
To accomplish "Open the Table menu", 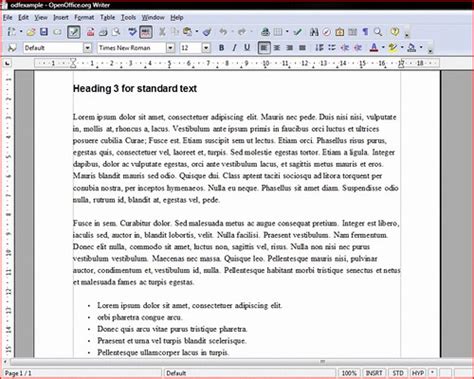I will [x=107, y=18].
